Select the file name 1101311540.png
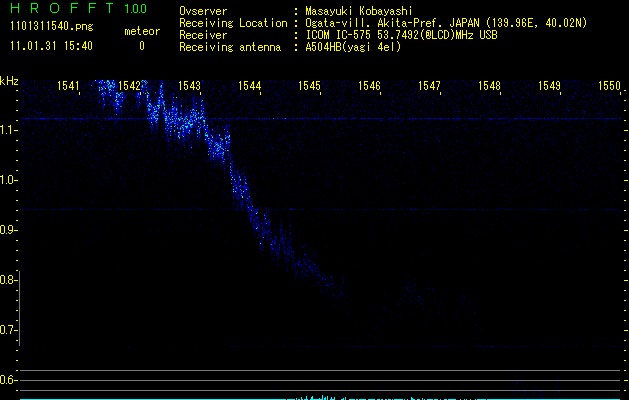 pyautogui.click(x=52, y=27)
